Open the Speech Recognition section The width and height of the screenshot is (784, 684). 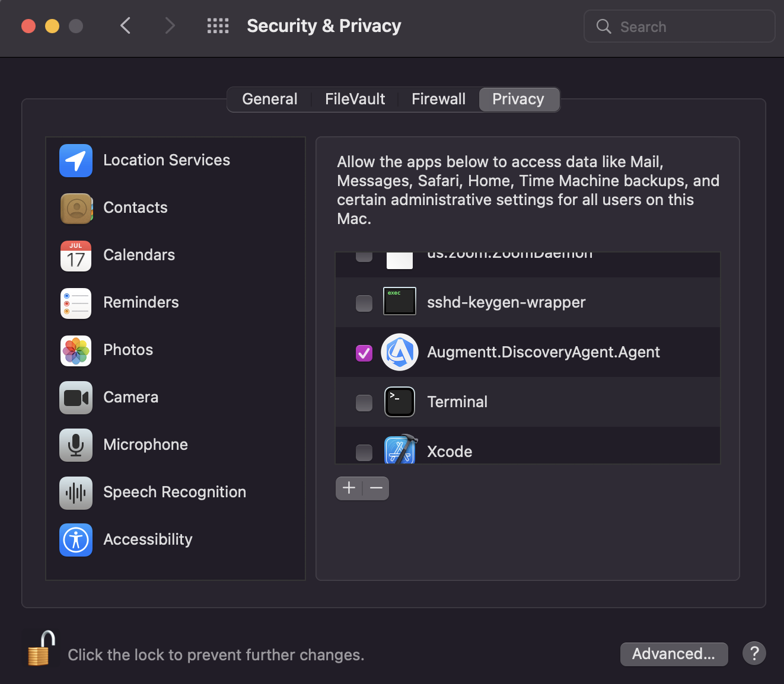click(x=75, y=493)
